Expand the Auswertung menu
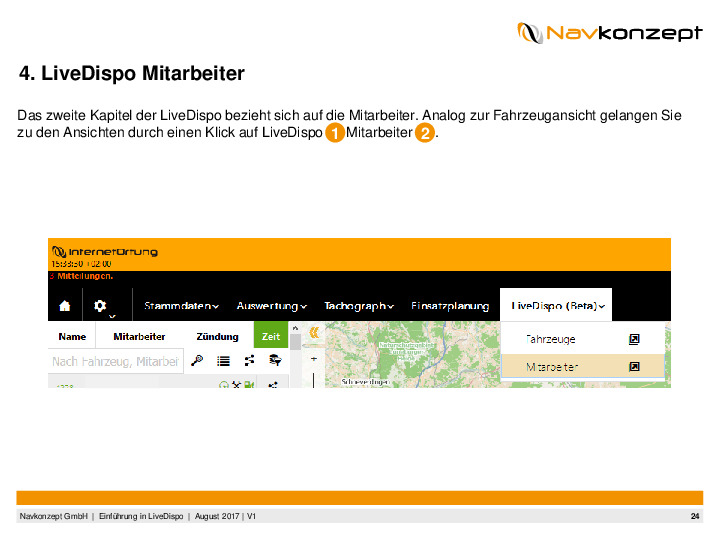Image resolution: width=720 pixels, height=540 pixels. 272,306
